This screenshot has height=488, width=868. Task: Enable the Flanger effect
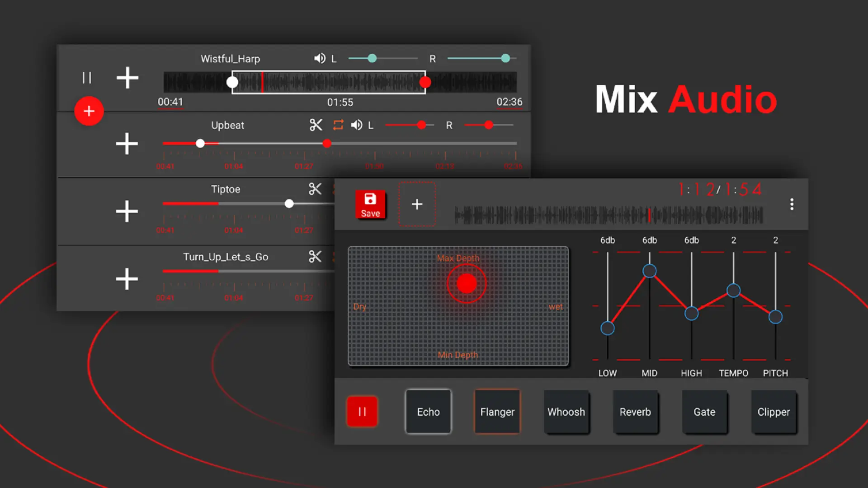tap(496, 412)
